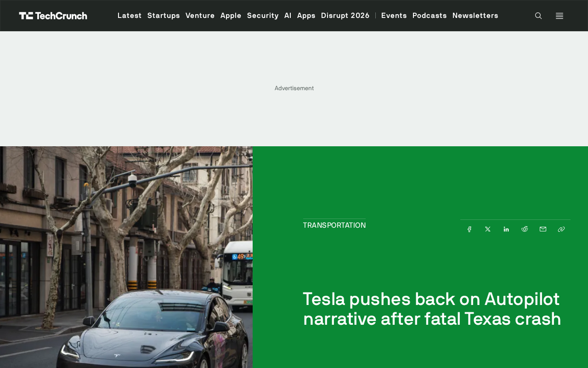Open the Events page
The image size is (588, 368).
394,16
